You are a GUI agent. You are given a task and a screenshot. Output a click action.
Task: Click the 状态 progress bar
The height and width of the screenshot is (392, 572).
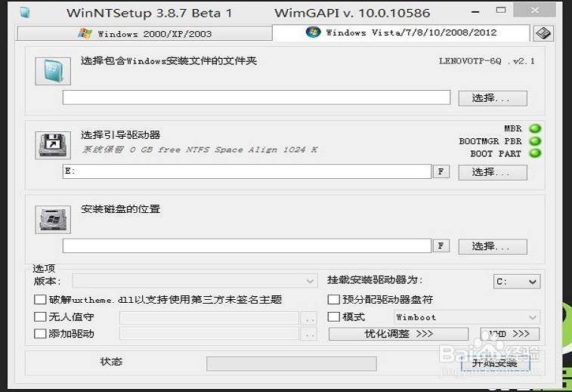click(x=292, y=363)
